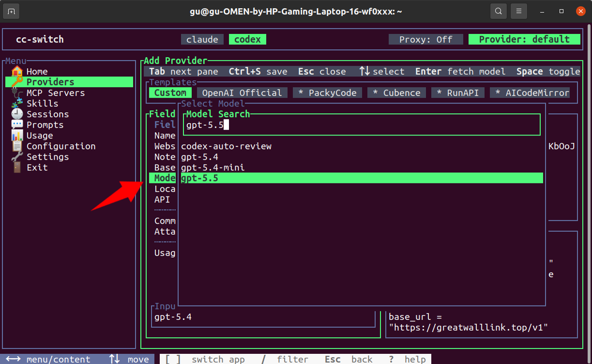Switch to the claude app tab
The width and height of the screenshot is (592, 364).
tap(202, 40)
